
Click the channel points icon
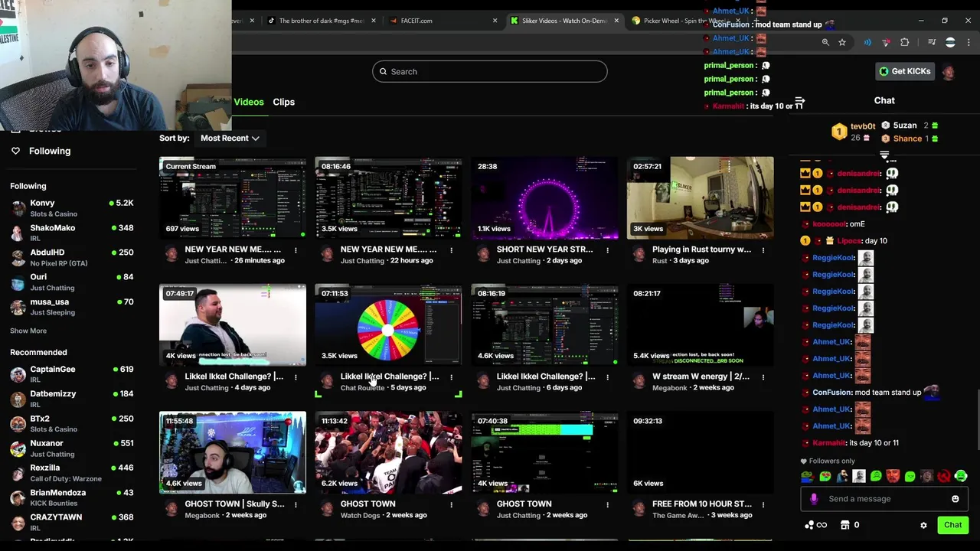(815, 525)
